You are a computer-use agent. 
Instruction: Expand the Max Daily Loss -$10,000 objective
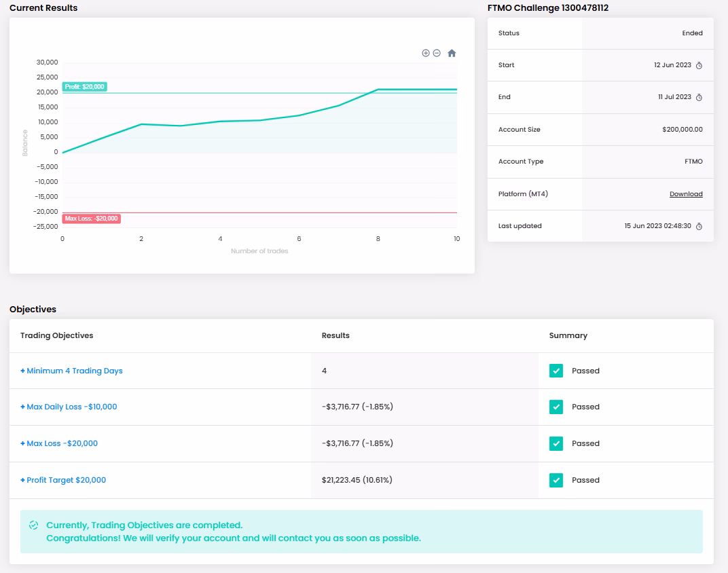click(x=69, y=407)
